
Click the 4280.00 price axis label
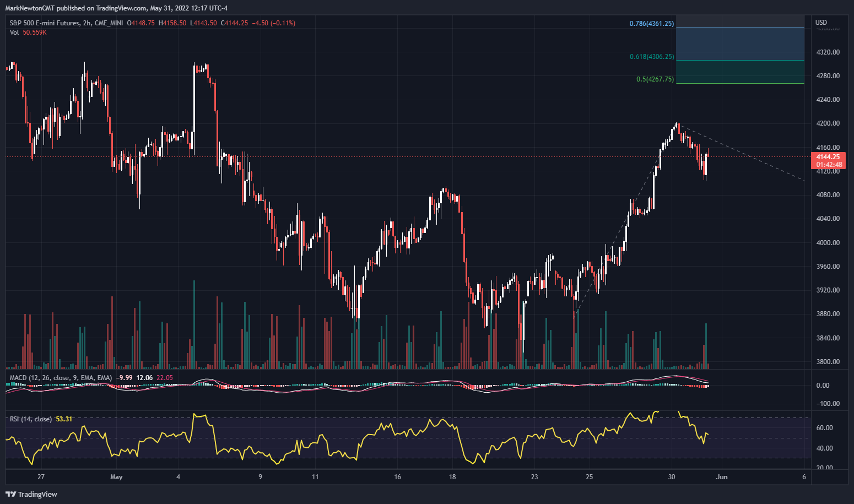pos(829,76)
